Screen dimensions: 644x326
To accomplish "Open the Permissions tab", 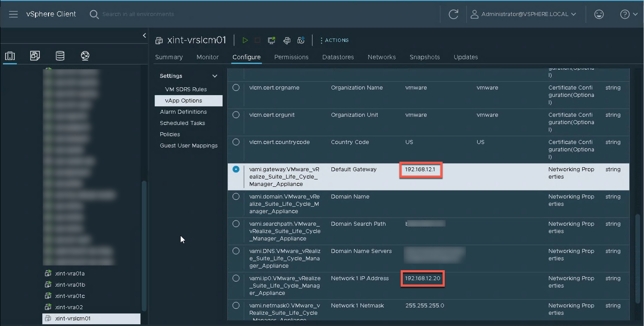I will click(x=291, y=57).
